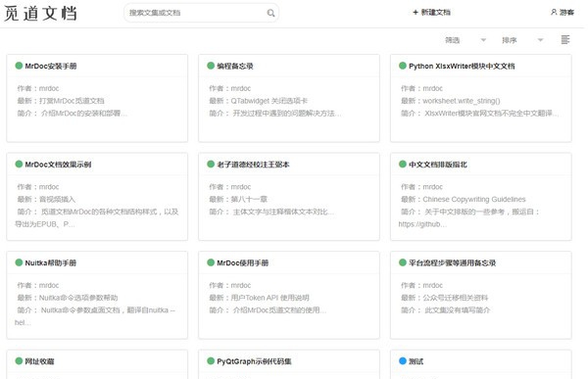Click the 开发过程中遇到的问题解决方法 description
This screenshot has width=588, height=379.
tap(287, 114)
